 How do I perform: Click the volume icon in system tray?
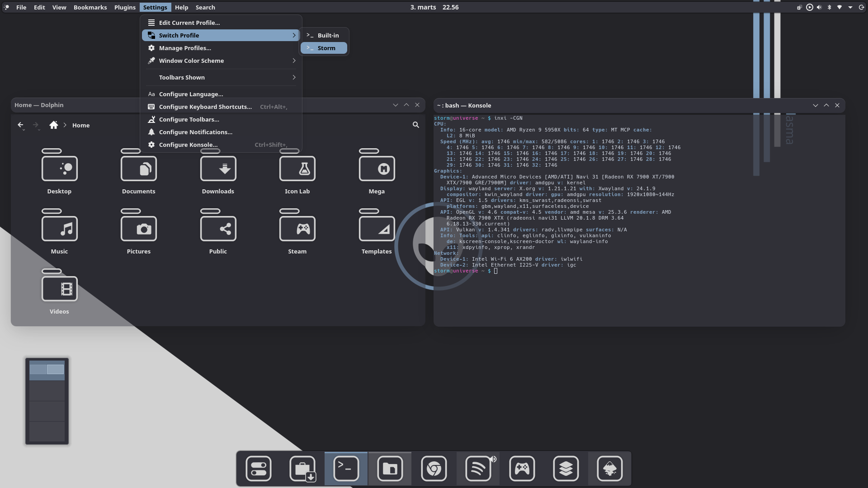(819, 7)
